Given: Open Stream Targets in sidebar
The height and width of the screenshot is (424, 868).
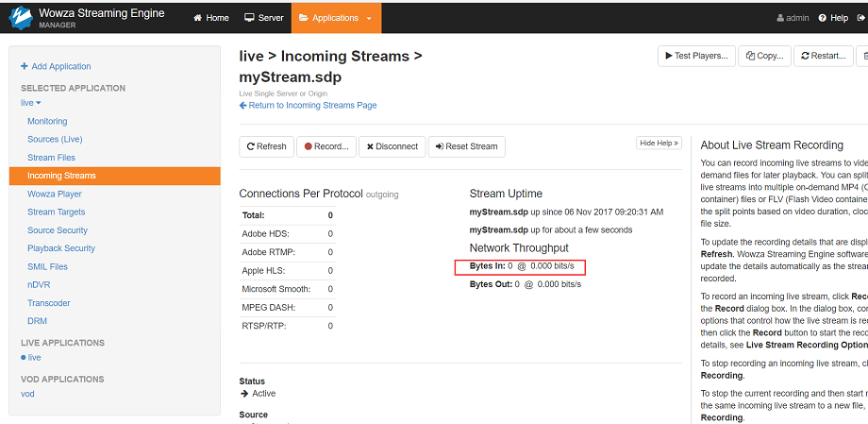Looking at the screenshot, I should (56, 212).
